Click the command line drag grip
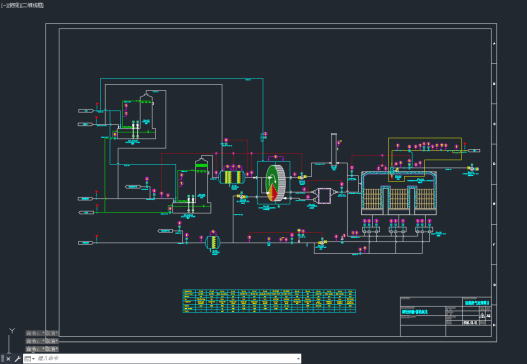Image resolution: width=527 pixels, height=364 pixels. point(2,359)
